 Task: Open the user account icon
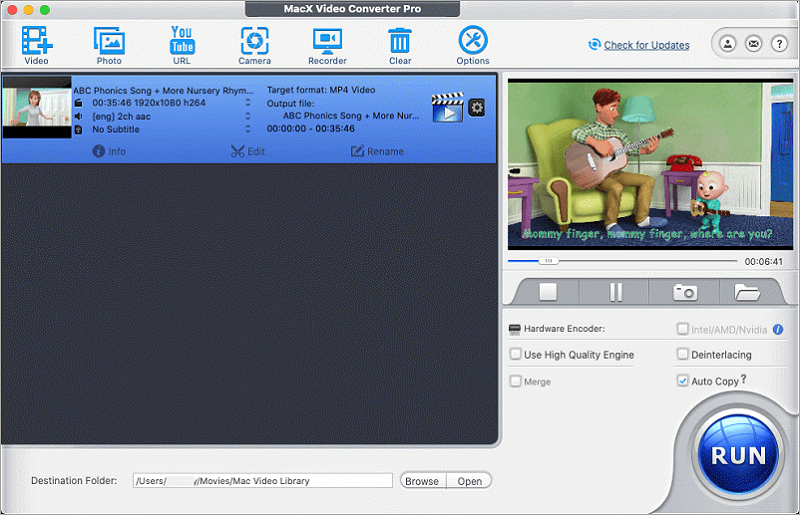pyautogui.click(x=728, y=44)
